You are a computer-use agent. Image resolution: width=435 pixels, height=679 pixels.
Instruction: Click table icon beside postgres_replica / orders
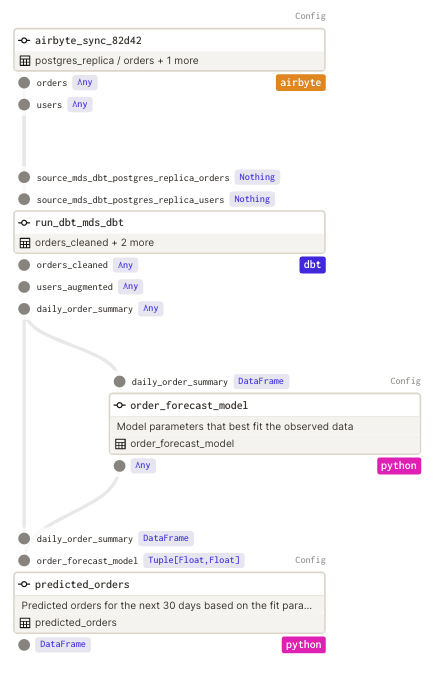[25, 61]
